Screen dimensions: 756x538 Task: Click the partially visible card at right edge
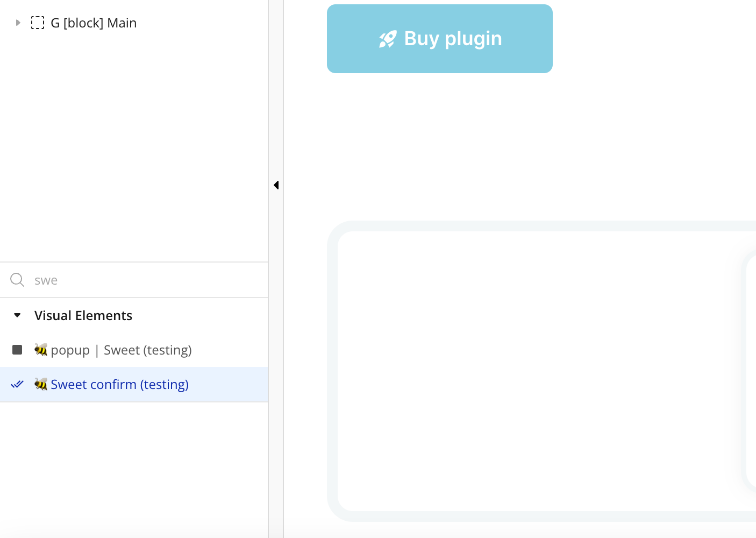(751, 371)
